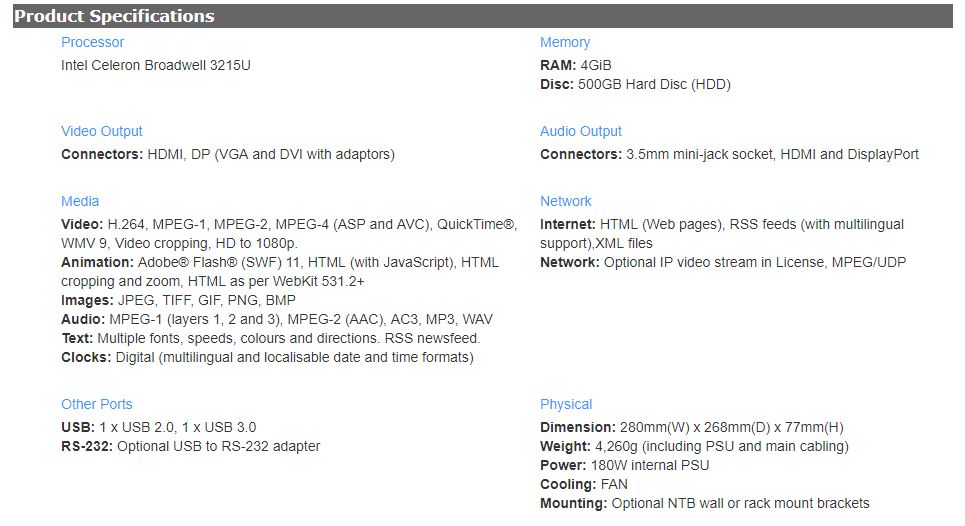Click the Product Specifications header bar

482,16
